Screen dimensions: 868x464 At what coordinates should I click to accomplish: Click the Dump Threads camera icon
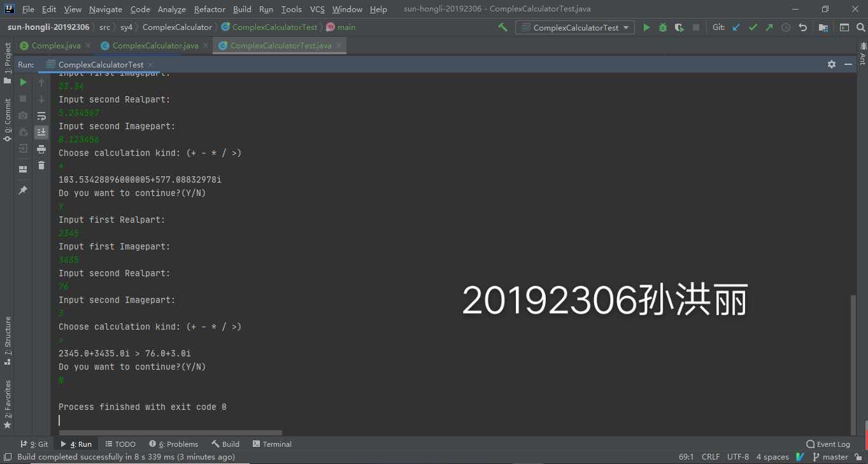(x=23, y=116)
